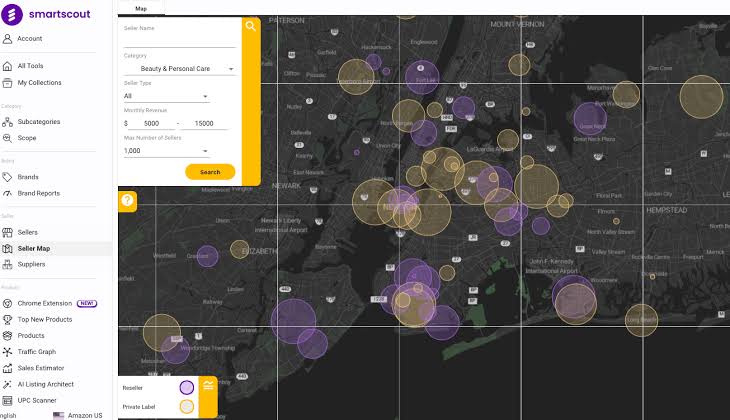Open Brand Reports menu item
730x420 pixels.
(x=39, y=193)
